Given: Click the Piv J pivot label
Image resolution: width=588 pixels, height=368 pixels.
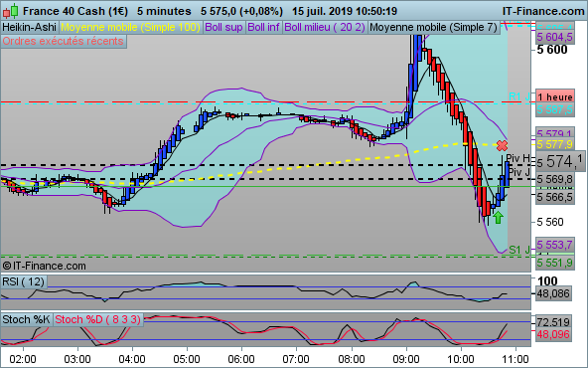Looking at the screenshot, I should [519, 172].
